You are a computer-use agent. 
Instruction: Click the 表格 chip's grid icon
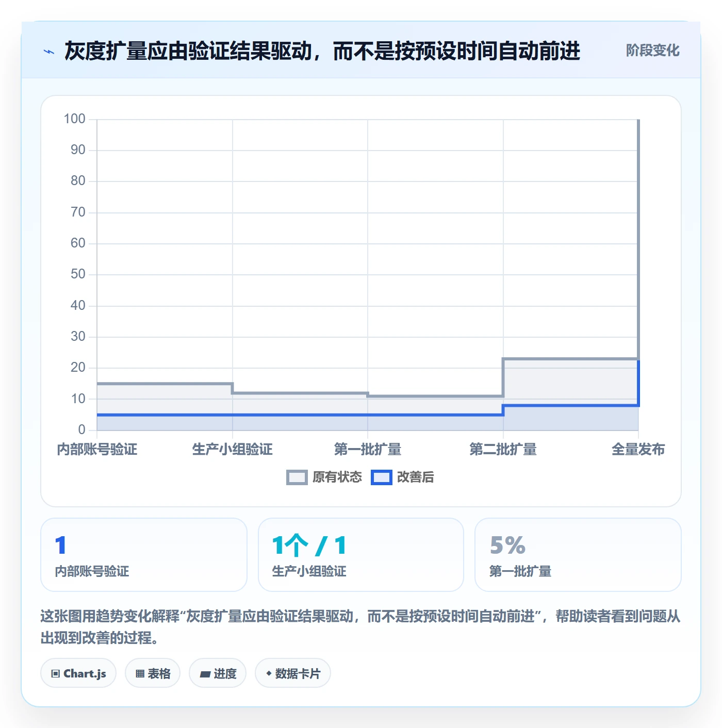click(x=140, y=673)
